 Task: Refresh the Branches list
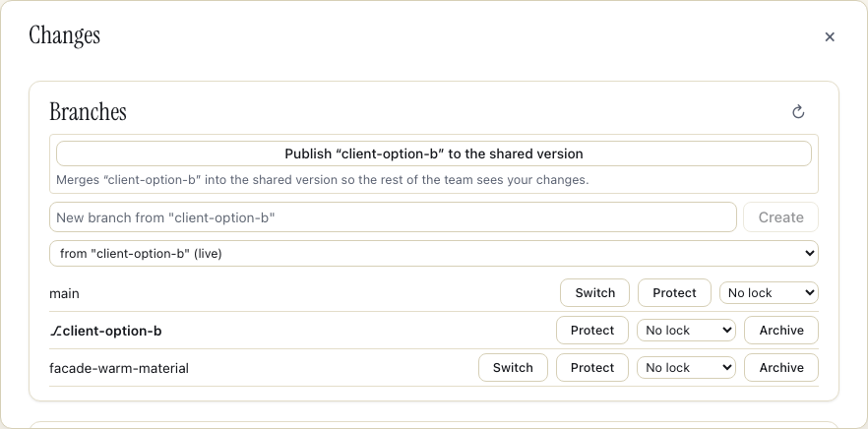[798, 112]
